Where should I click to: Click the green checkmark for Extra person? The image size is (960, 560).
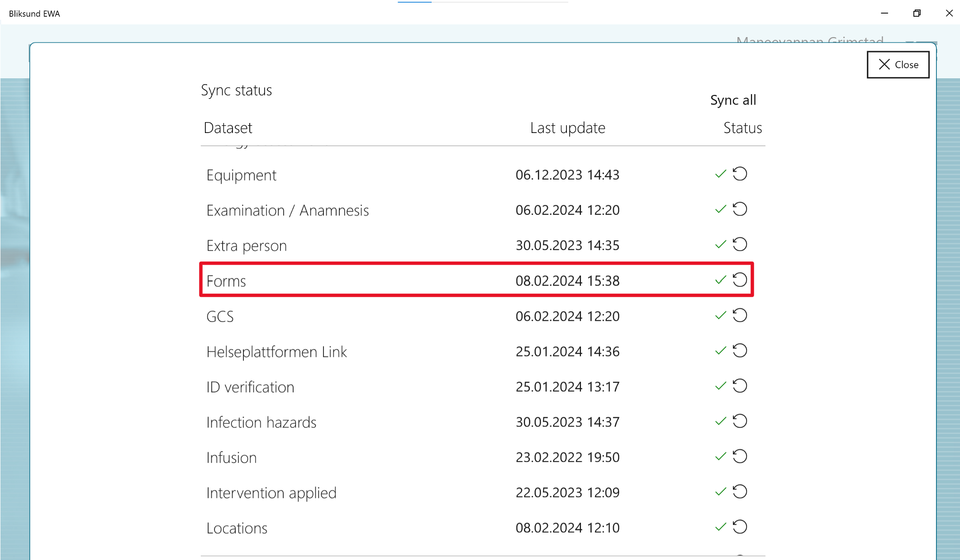pos(721,245)
